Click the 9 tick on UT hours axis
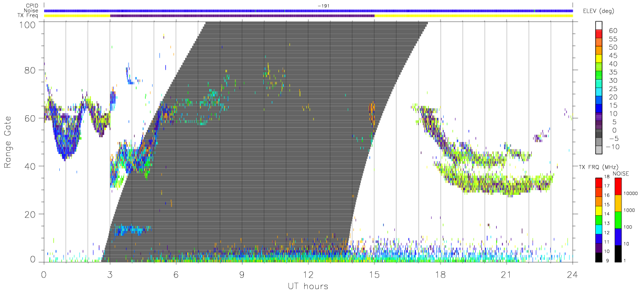This screenshot has height=297, width=644. pyautogui.click(x=242, y=274)
